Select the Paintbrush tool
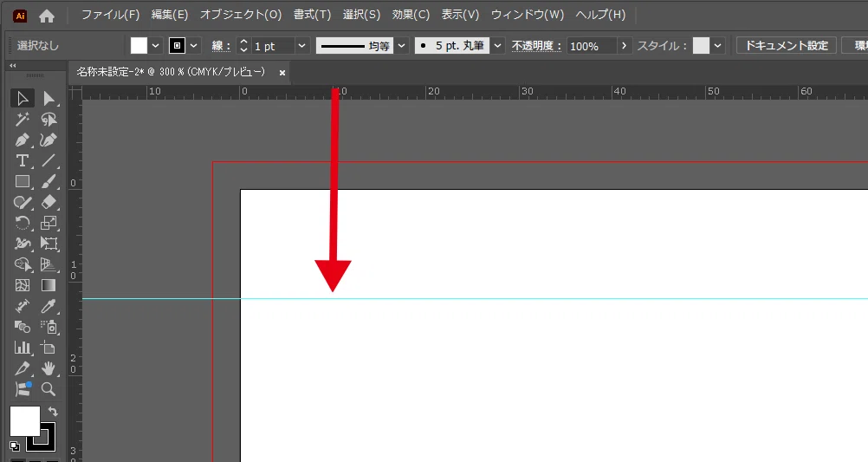Screen dimensions: 868x462 [x=49, y=182]
